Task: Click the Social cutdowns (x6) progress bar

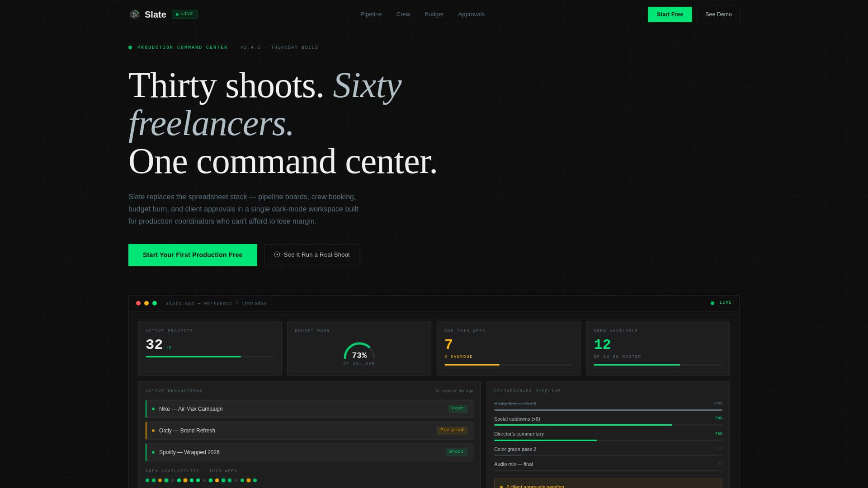Action: 608,425
